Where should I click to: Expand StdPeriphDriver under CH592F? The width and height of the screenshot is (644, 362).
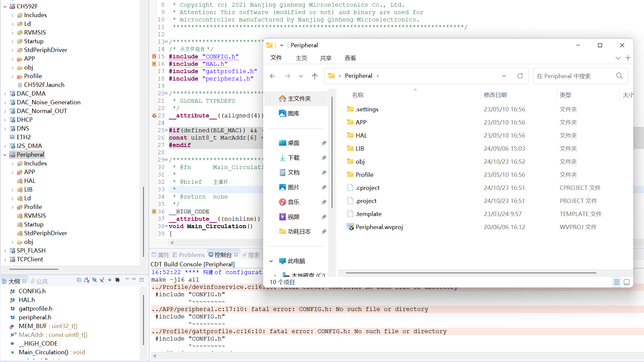[x=12, y=50]
